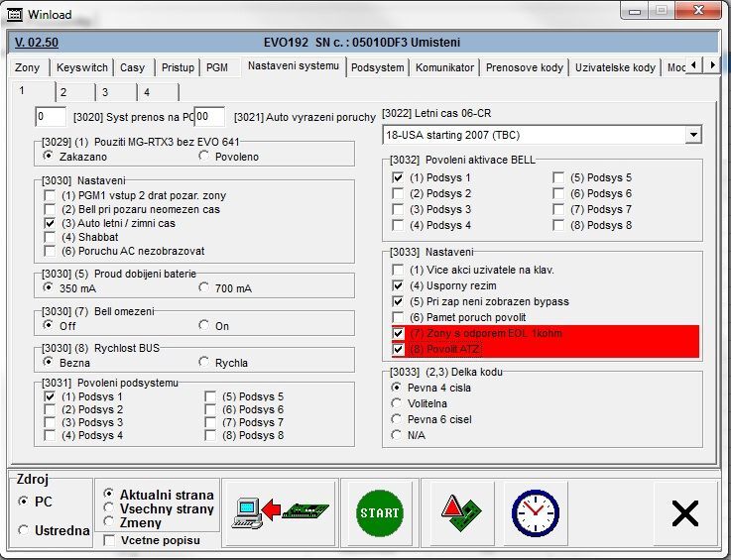Choose Ustredna as source
Viewport: 731px width, 560px height.
tap(25, 531)
